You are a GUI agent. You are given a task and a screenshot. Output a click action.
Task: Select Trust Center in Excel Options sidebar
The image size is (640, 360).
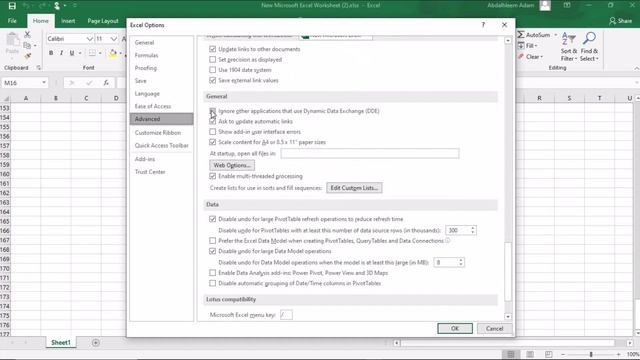click(161, 172)
